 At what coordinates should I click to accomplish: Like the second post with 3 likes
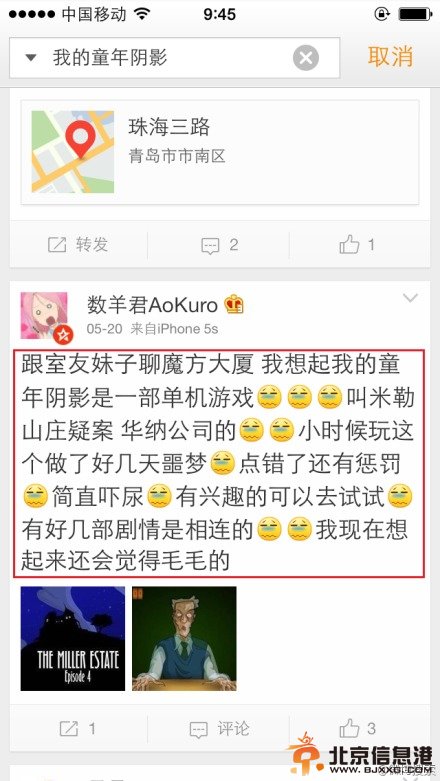point(357,728)
